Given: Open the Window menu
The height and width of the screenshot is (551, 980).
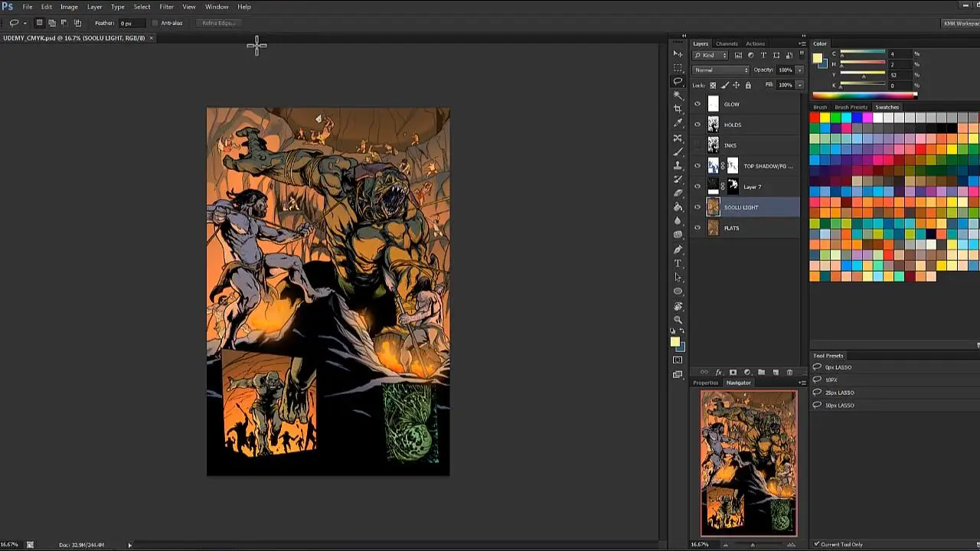Looking at the screenshot, I should tap(217, 7).
